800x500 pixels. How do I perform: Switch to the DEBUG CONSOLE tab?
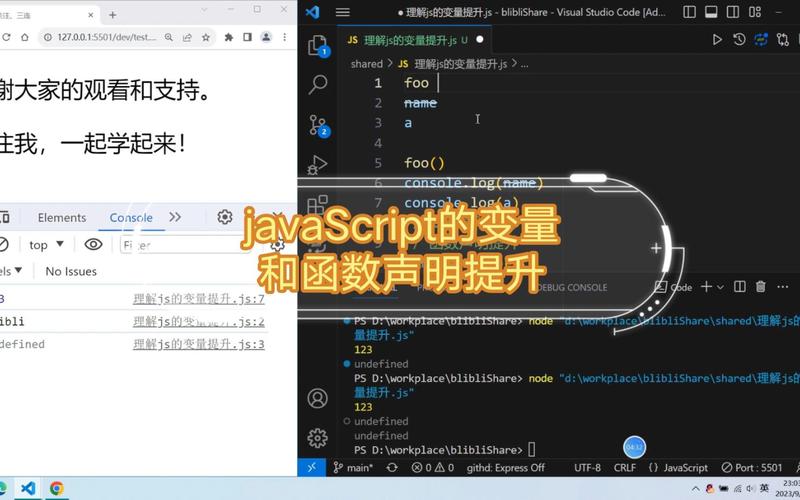click(572, 287)
